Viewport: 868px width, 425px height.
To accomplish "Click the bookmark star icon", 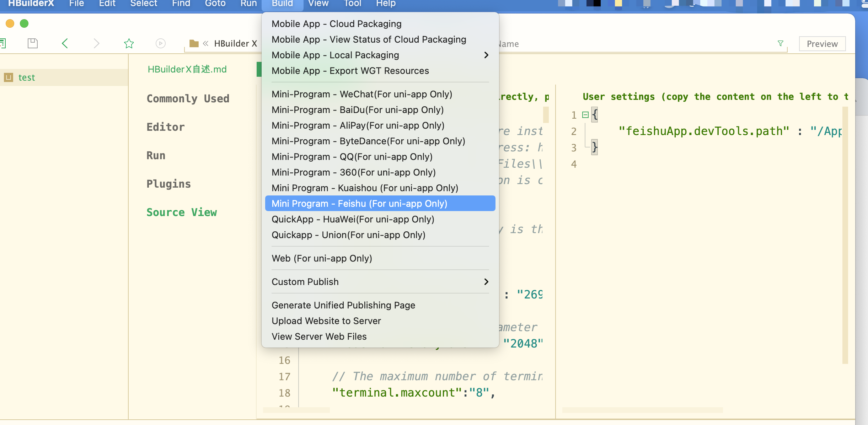I will pos(129,43).
